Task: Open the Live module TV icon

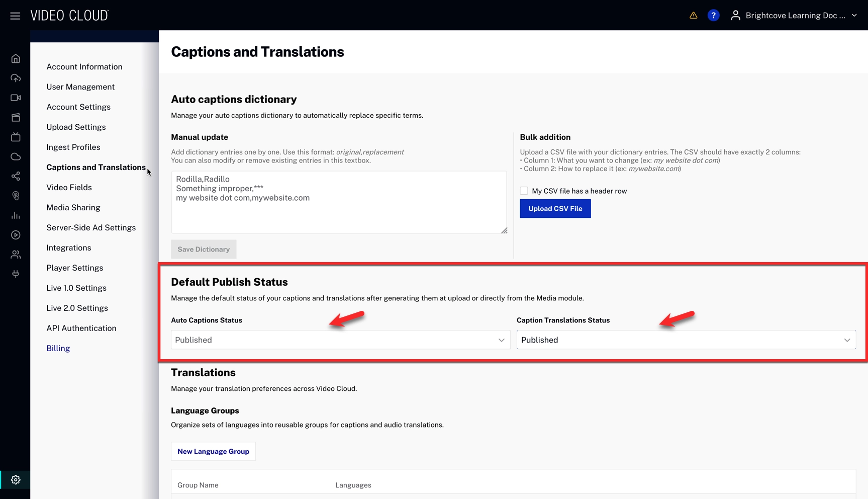Action: coord(16,137)
